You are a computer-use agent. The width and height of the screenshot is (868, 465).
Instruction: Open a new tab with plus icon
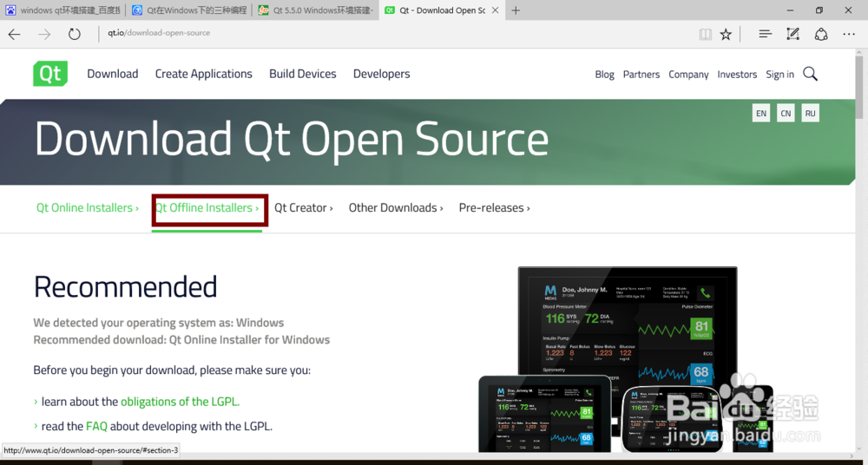516,10
